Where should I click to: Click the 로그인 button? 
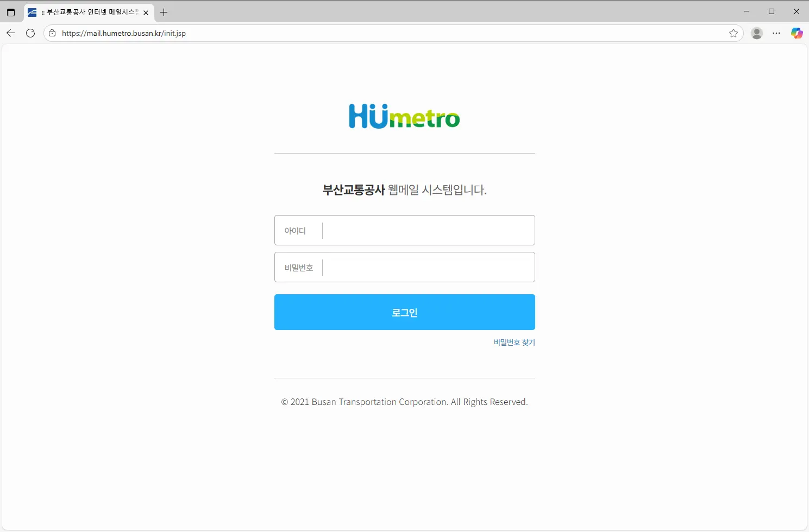pos(405,312)
